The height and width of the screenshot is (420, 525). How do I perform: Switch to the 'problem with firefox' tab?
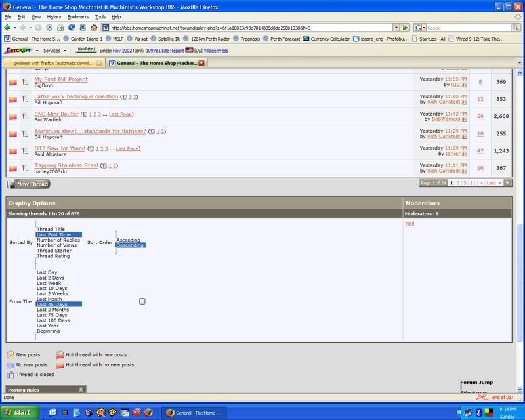pyautogui.click(x=54, y=63)
